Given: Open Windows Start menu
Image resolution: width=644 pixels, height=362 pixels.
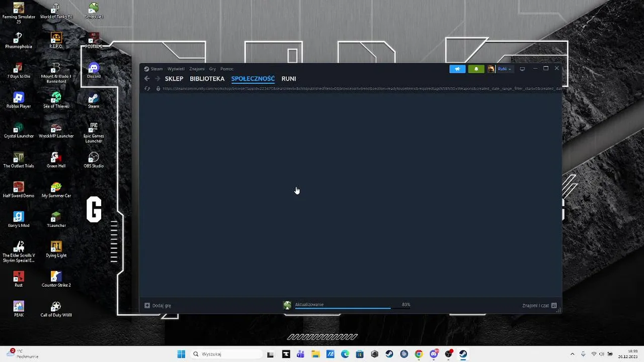Looking at the screenshot, I should [181, 354].
